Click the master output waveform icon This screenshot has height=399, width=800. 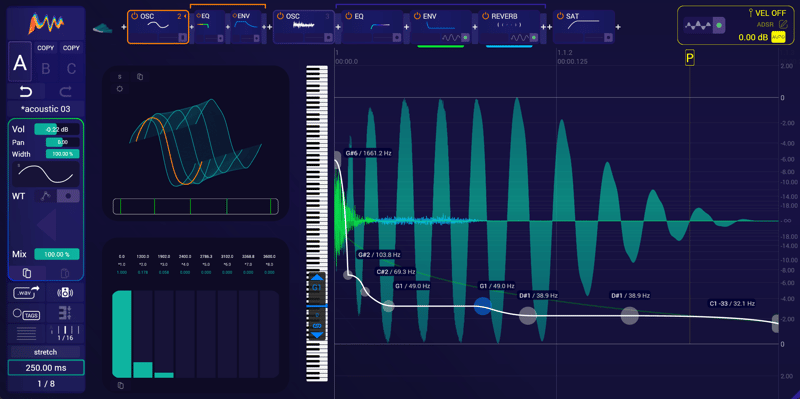[x=698, y=25]
